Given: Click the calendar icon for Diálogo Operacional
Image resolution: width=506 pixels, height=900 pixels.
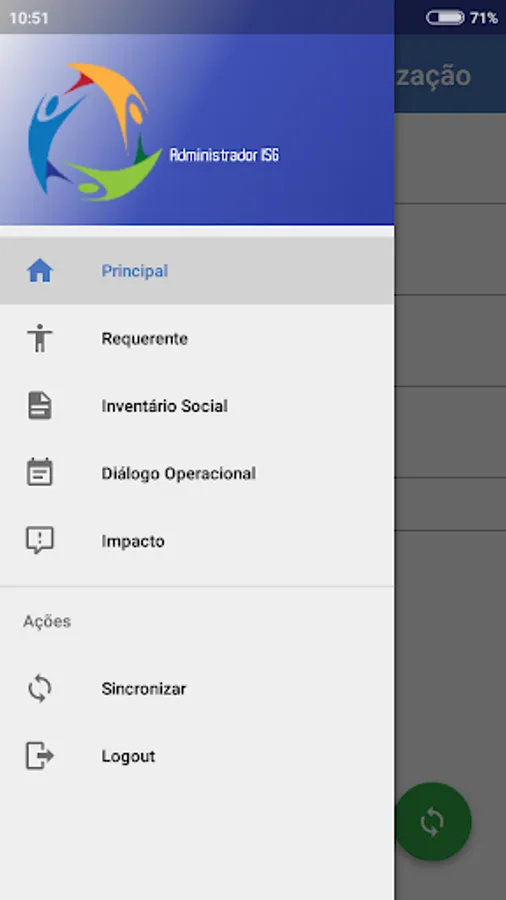Looking at the screenshot, I should [40, 472].
